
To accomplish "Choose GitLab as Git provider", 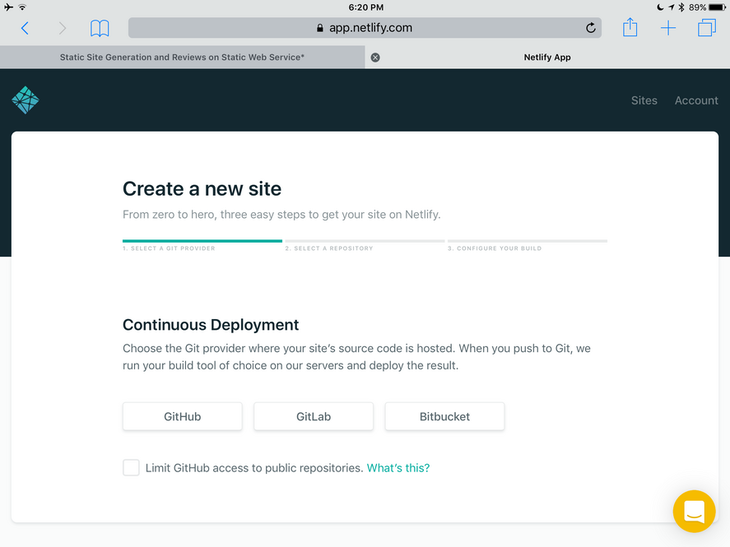I will click(313, 416).
